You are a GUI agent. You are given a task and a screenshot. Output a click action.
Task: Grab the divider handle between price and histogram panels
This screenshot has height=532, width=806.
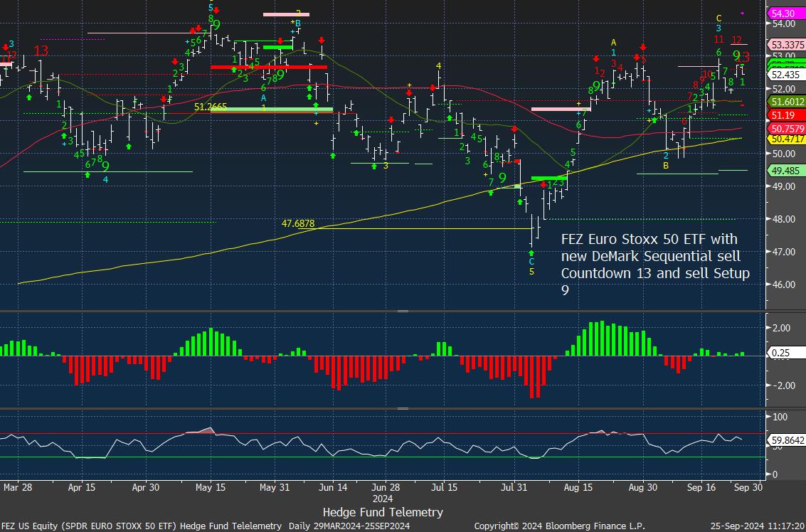tap(403, 311)
